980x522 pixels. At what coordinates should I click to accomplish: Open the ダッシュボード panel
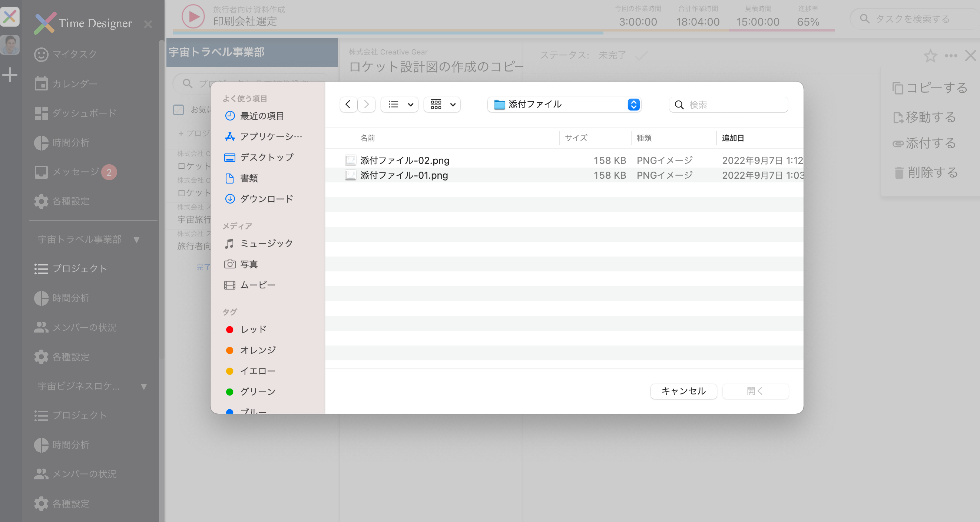[82, 113]
